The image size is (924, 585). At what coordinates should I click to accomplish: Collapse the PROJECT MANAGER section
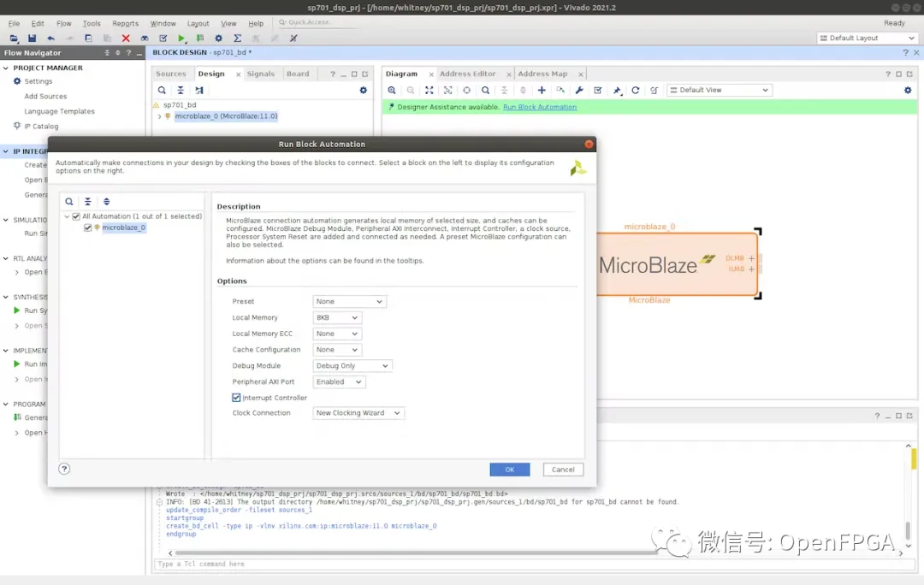click(6, 68)
